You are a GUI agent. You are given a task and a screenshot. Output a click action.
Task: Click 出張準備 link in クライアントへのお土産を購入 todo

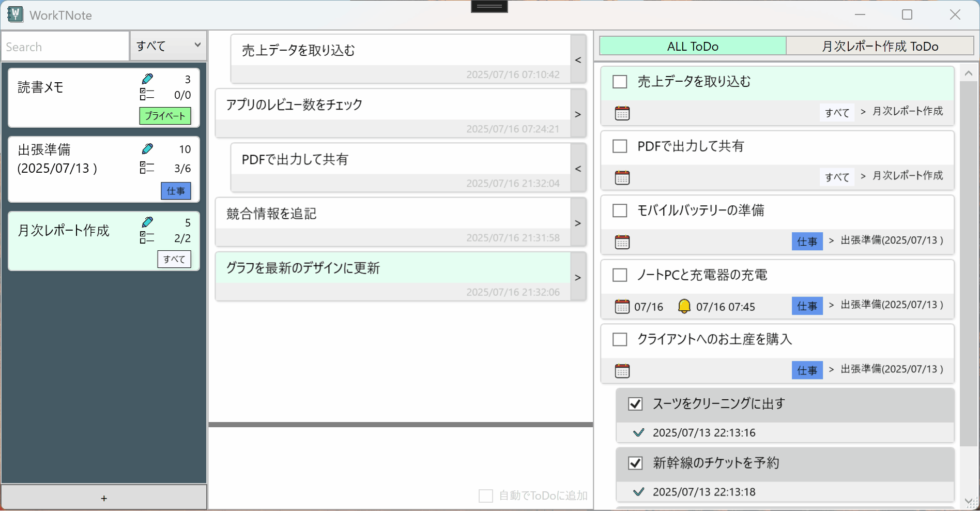click(x=892, y=369)
